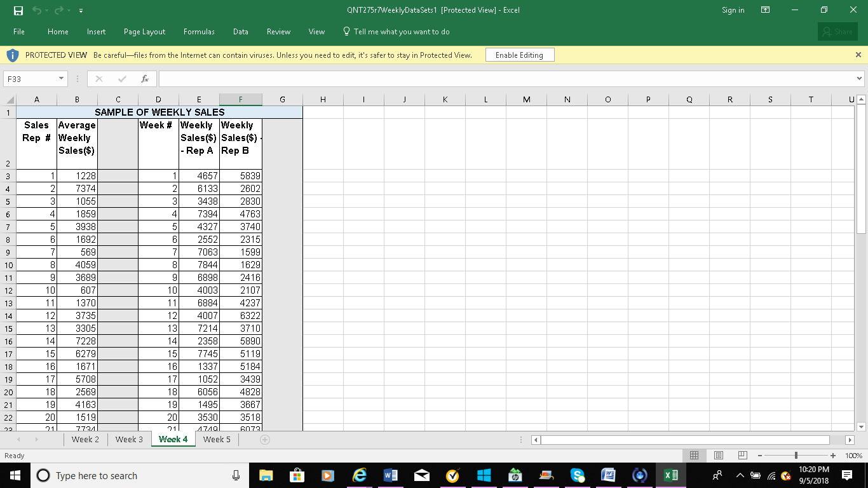The width and height of the screenshot is (868, 488).
Task: Expand the Name Box dropdown arrow
Action: coord(61,79)
